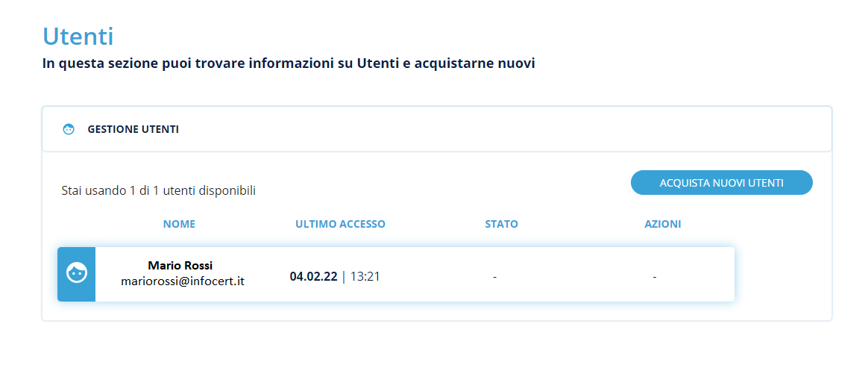
Task: Click the Gestione Utenti face icon
Action: click(69, 129)
